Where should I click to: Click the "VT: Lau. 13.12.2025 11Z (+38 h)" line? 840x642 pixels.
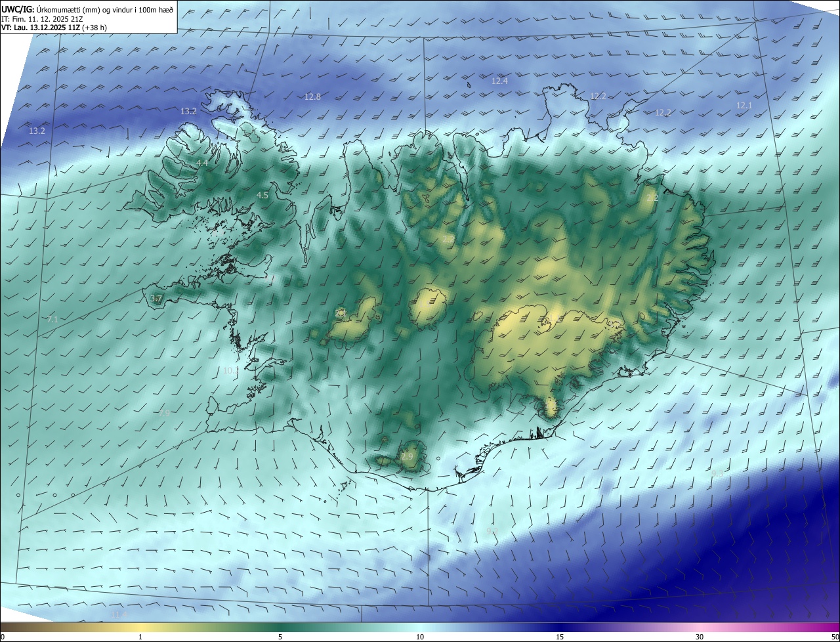tap(54, 28)
